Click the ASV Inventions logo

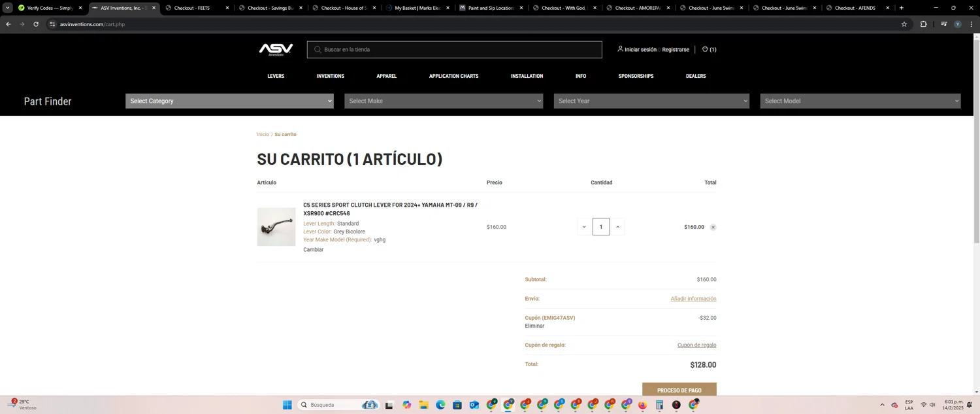(276, 50)
